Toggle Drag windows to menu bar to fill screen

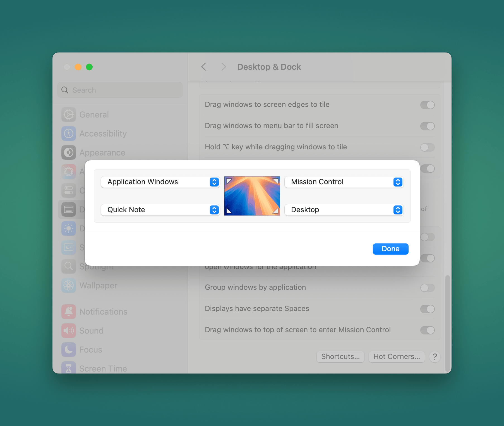427,126
